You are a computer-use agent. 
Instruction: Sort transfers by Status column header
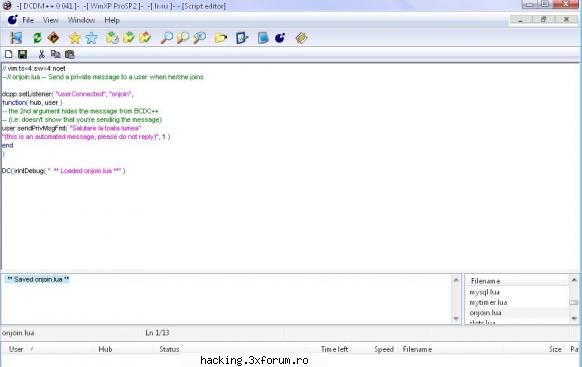[x=169, y=349]
